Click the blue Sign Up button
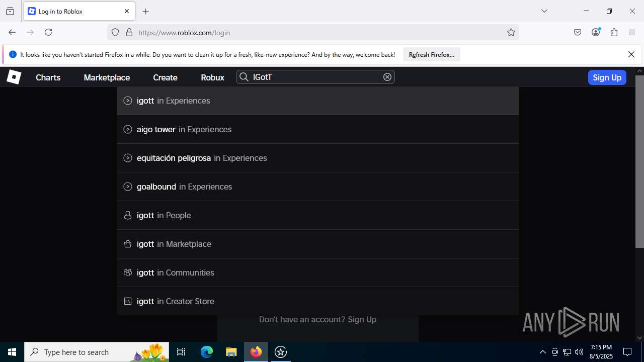 (607, 77)
